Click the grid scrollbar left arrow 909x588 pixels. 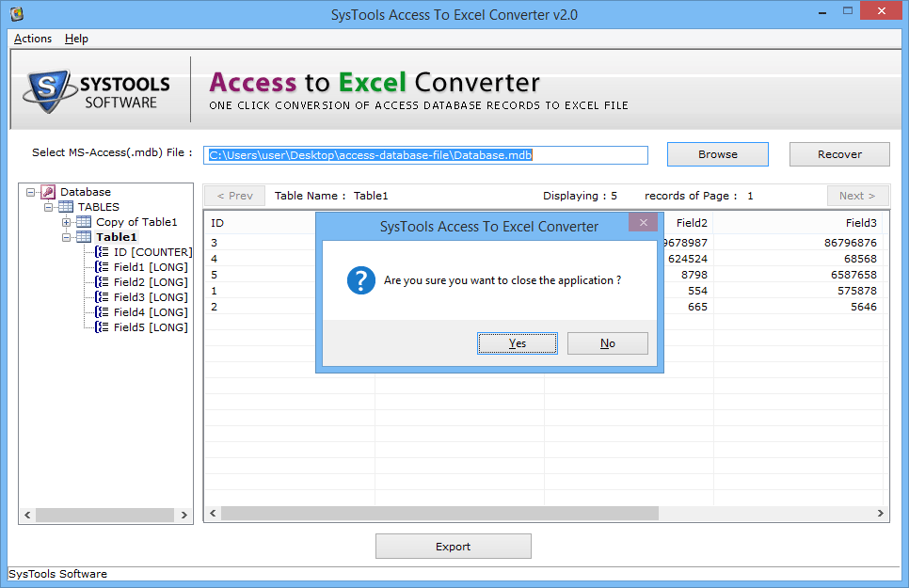tap(213, 513)
